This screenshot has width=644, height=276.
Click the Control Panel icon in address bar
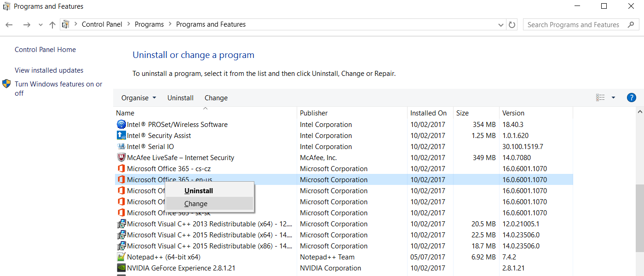pos(65,24)
